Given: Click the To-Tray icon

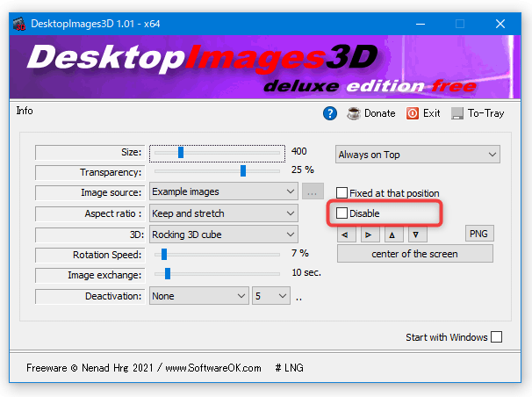Looking at the screenshot, I should (457, 113).
